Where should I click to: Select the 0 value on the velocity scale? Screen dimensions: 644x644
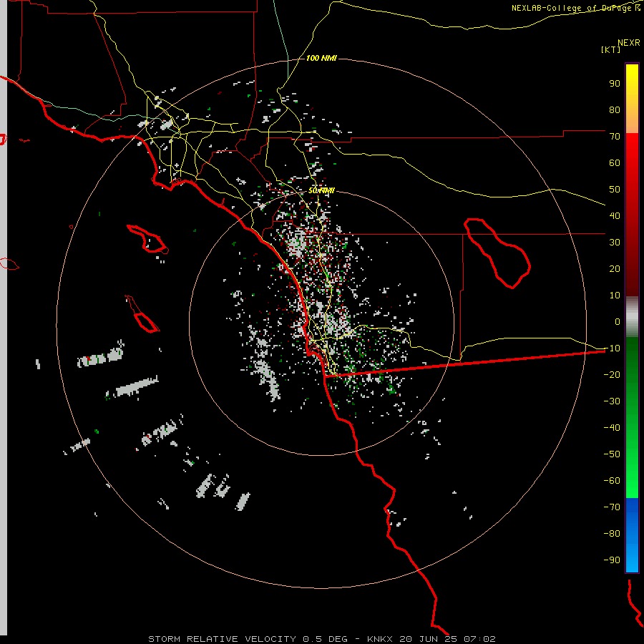[618, 321]
